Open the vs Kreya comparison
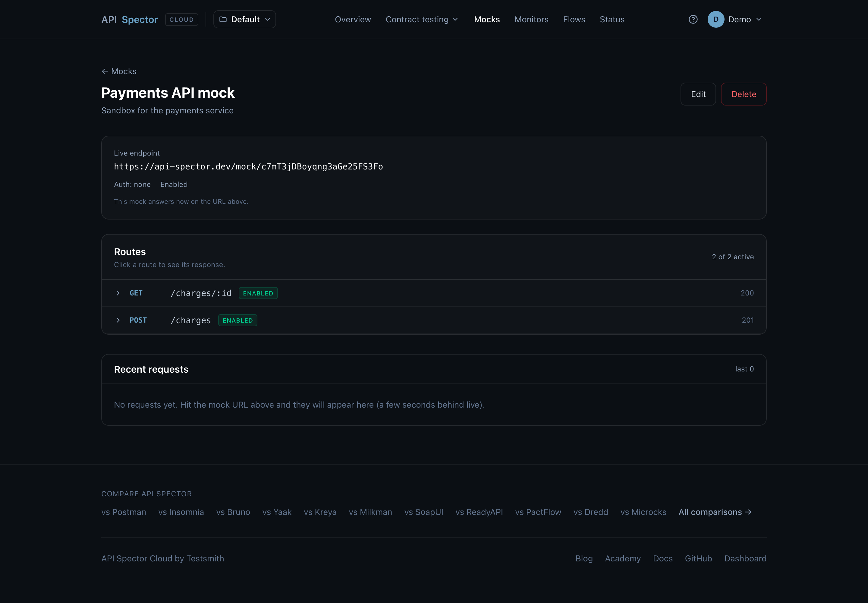The height and width of the screenshot is (603, 868). click(320, 512)
